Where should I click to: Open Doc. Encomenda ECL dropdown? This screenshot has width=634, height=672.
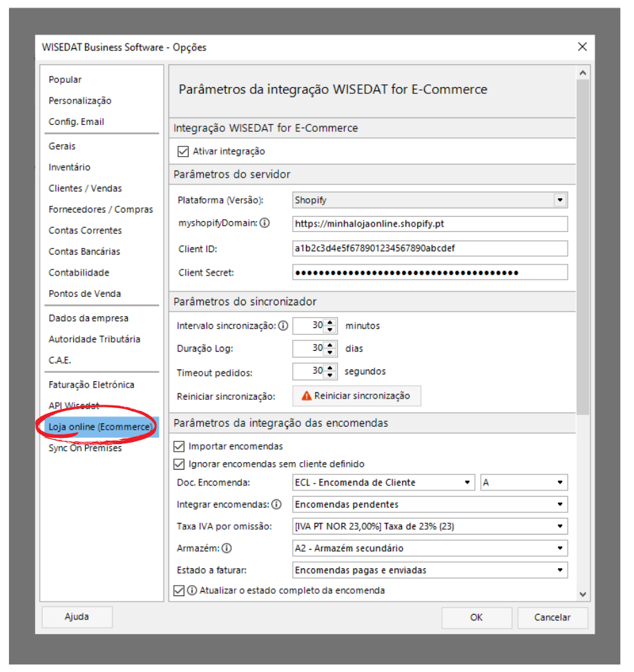click(468, 483)
